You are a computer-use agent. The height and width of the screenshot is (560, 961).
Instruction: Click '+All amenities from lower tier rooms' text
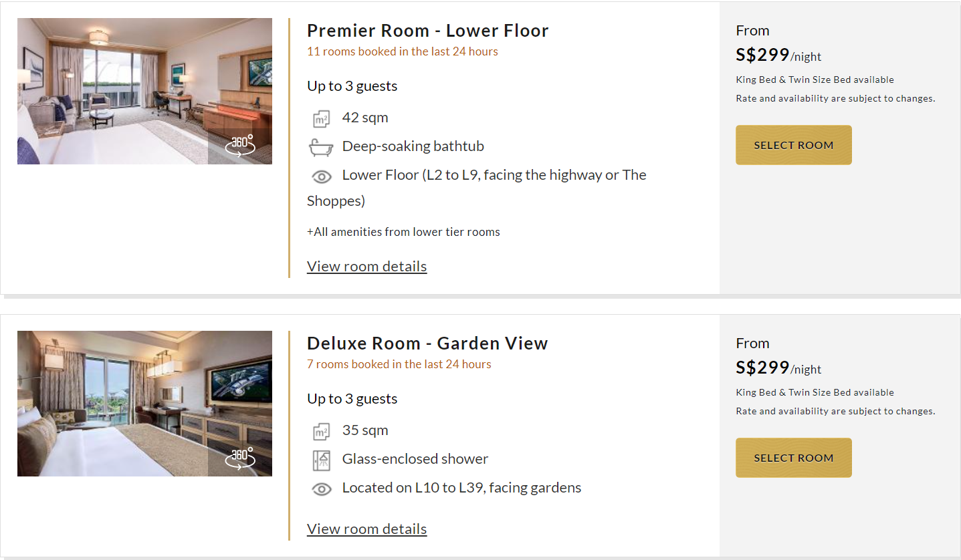[403, 232]
